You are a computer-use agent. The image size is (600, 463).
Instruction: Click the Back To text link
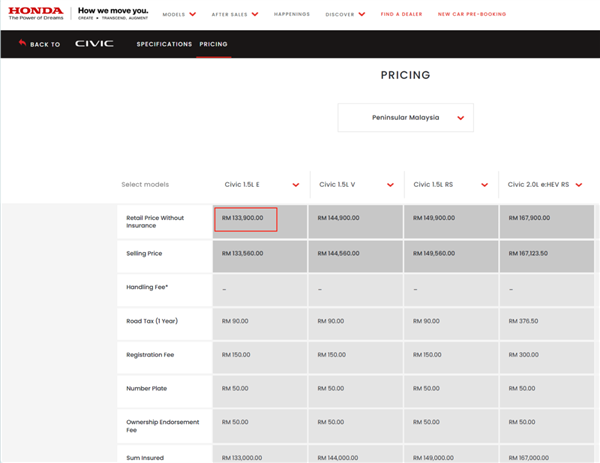[45, 45]
